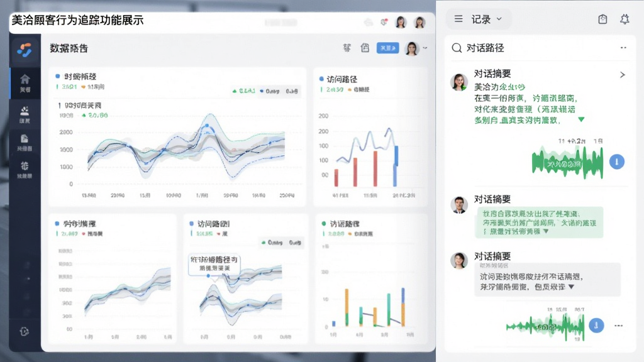Click the 数据报告 user avatar
The image size is (644, 362).
tap(412, 48)
